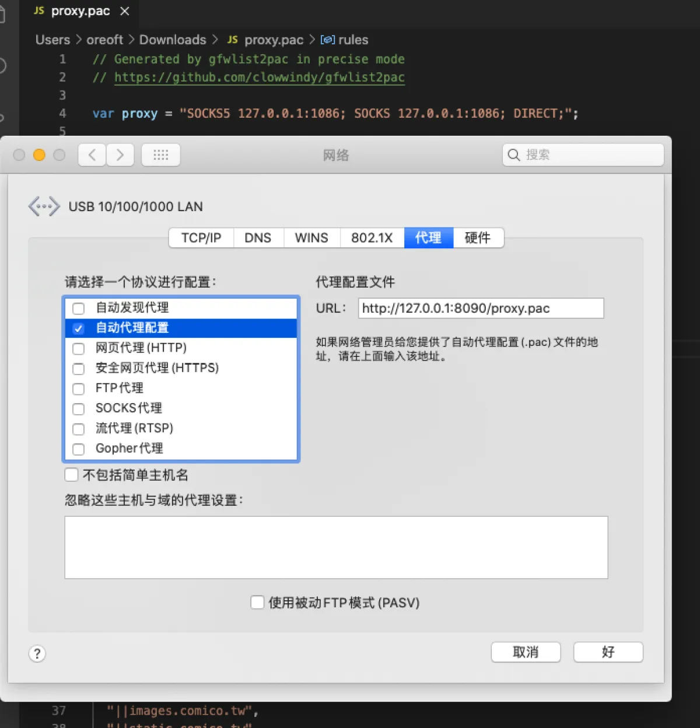Click the JS icon on the proxy.pac tab
This screenshot has height=728, width=700.
click(38, 10)
